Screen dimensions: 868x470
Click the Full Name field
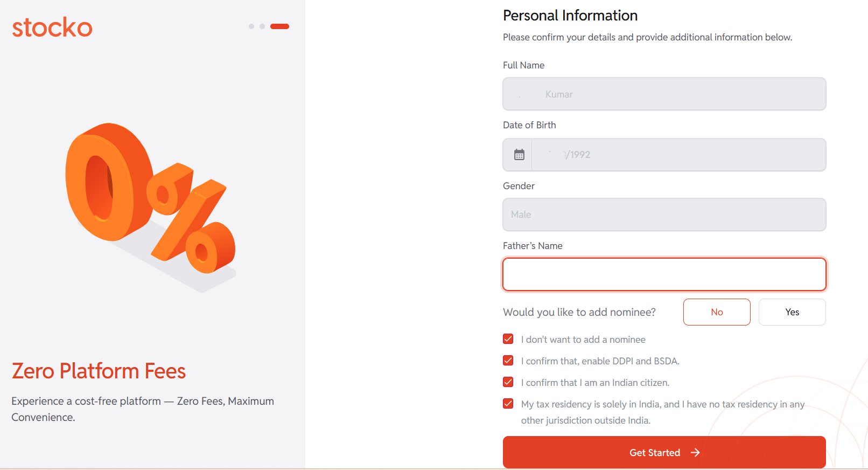click(664, 94)
